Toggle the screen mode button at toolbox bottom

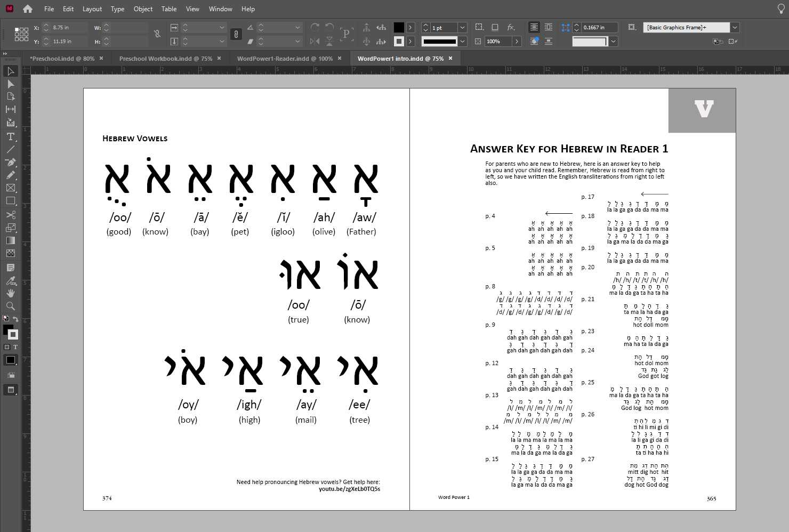coord(11,390)
